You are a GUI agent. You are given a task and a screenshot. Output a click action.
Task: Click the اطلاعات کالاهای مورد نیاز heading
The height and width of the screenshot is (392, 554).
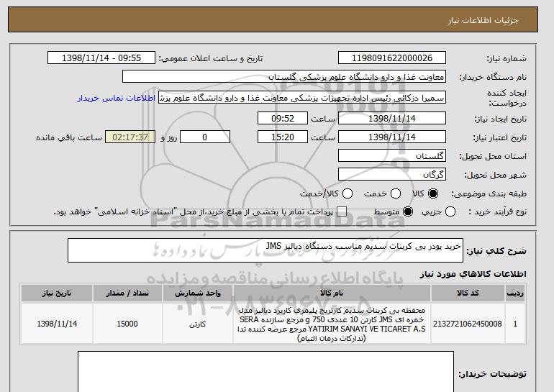click(x=473, y=274)
